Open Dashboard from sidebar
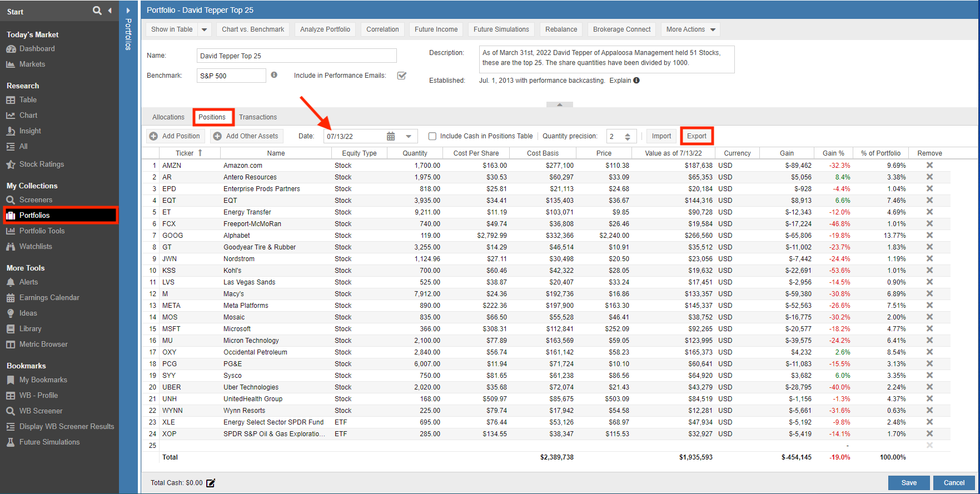The width and height of the screenshot is (980, 494). [37, 49]
